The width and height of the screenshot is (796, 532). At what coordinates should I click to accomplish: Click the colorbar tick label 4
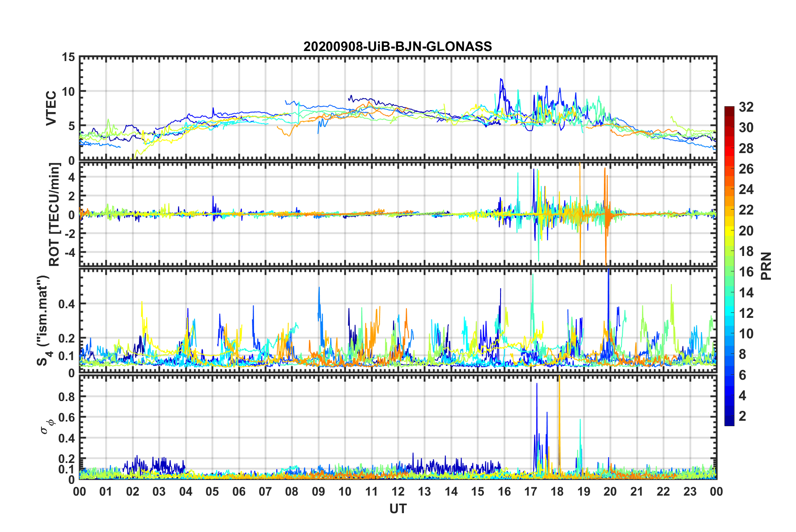point(742,396)
